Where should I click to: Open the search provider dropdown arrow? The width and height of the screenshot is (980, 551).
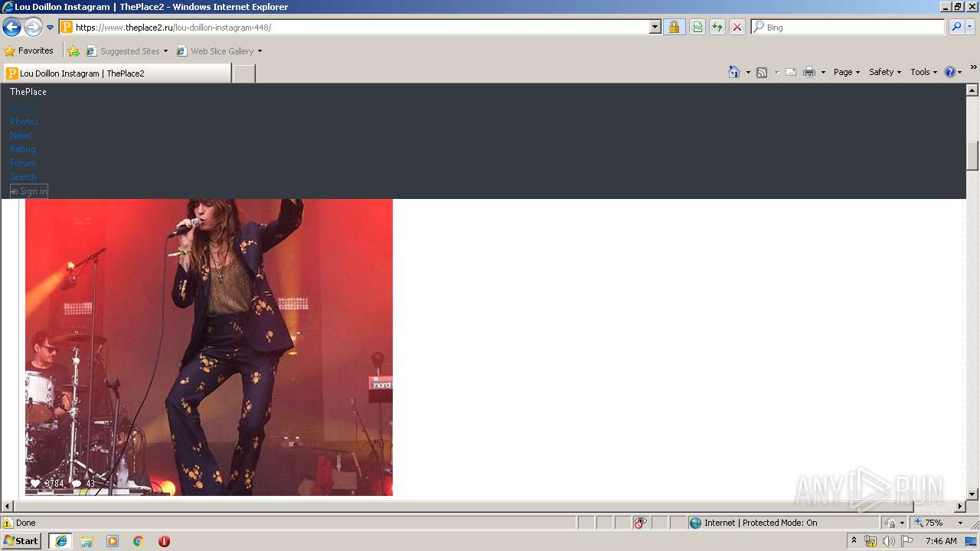[x=970, y=27]
